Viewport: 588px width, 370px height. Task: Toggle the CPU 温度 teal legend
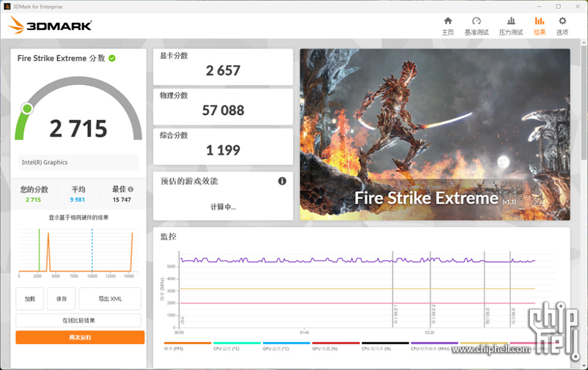click(x=237, y=346)
